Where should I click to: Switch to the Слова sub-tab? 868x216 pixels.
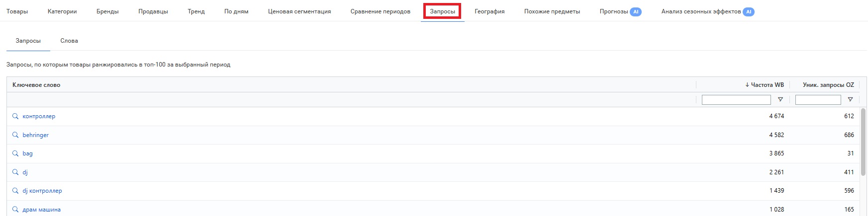tap(69, 41)
